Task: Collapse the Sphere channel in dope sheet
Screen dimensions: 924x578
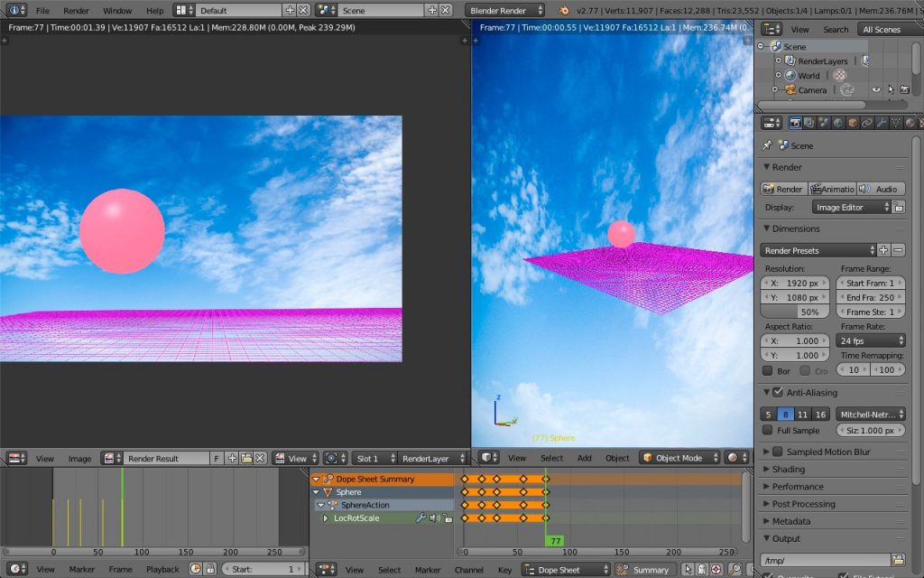Action: [x=315, y=492]
